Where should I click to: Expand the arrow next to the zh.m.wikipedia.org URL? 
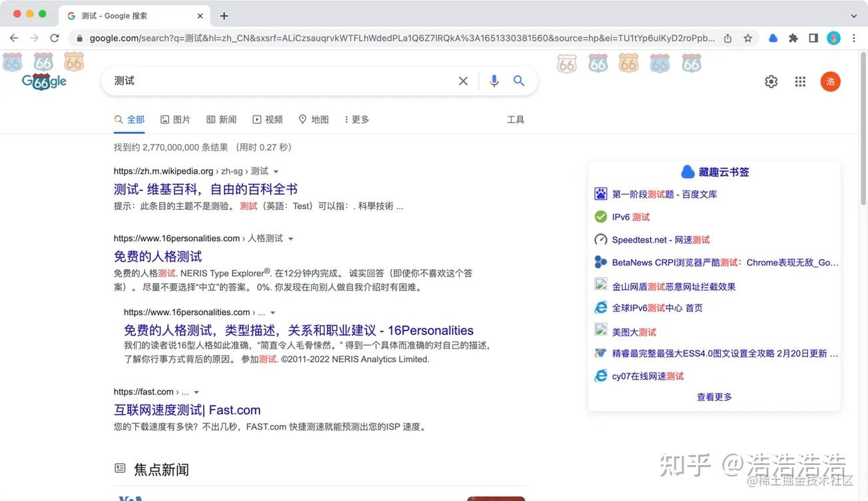(x=276, y=172)
